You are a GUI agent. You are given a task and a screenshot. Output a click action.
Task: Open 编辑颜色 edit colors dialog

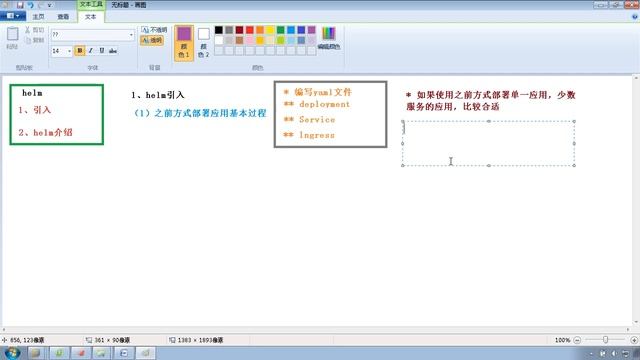329,38
